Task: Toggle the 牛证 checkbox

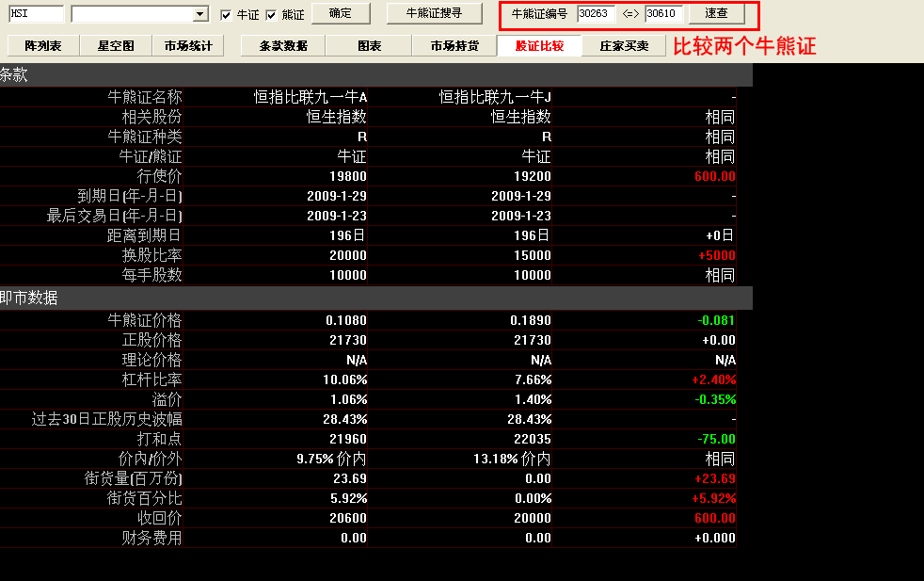Action: [x=226, y=15]
